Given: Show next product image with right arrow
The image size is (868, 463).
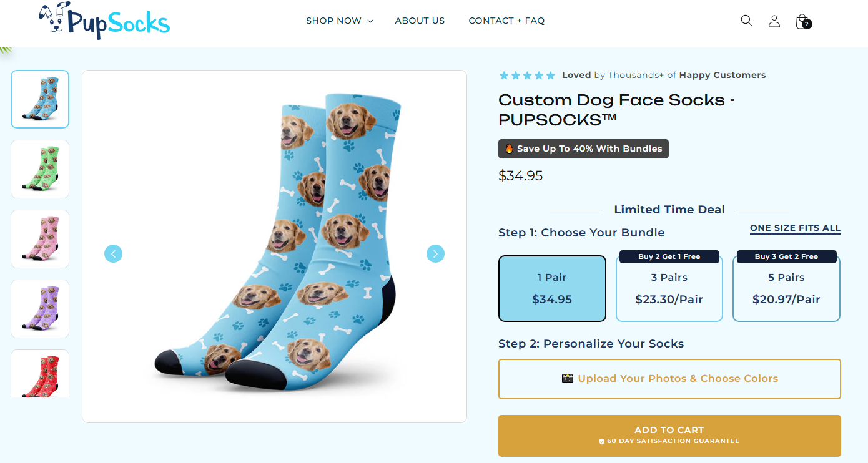Looking at the screenshot, I should click(435, 253).
